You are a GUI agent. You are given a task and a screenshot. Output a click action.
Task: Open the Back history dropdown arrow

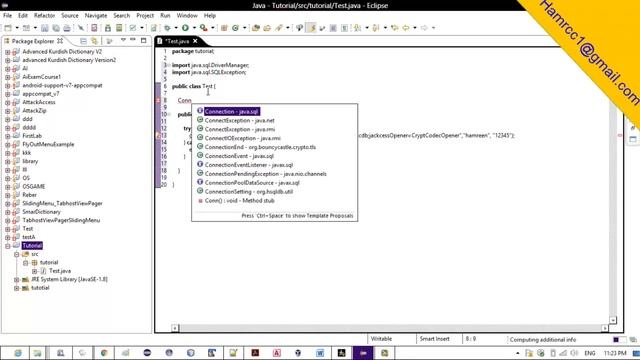415,28
